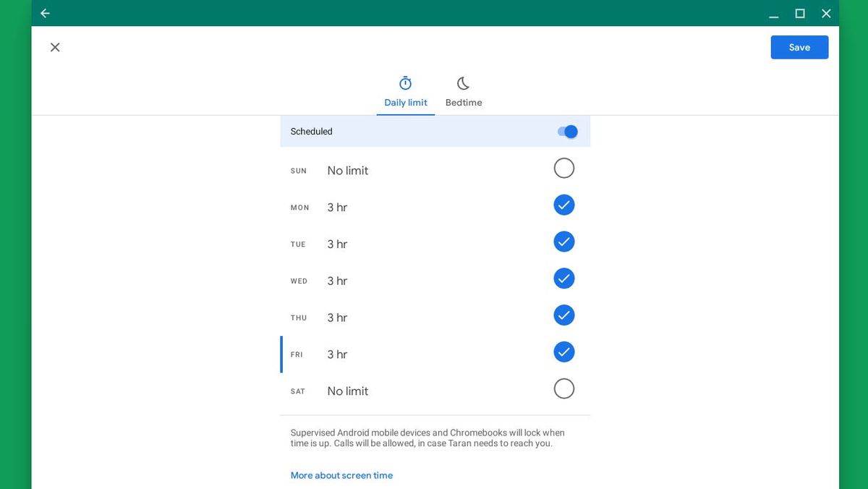868x489 pixels.
Task: Click the timer icon above Daily limit
Action: point(405,82)
